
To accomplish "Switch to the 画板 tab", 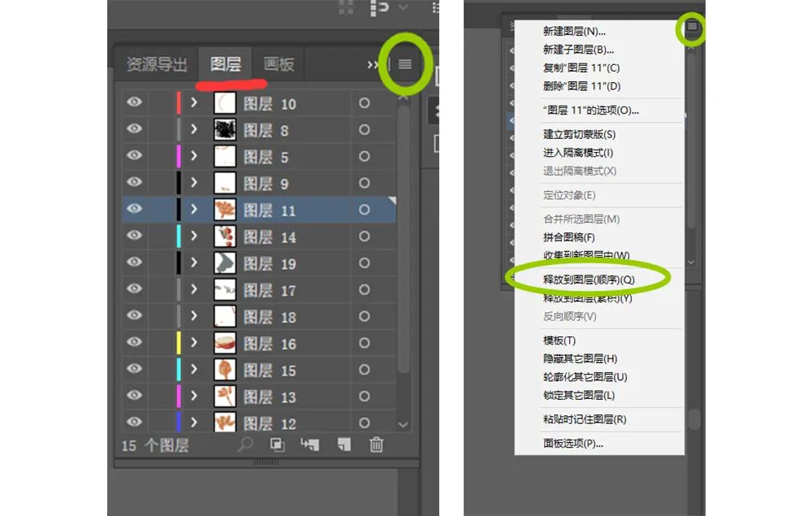I will 279,64.
